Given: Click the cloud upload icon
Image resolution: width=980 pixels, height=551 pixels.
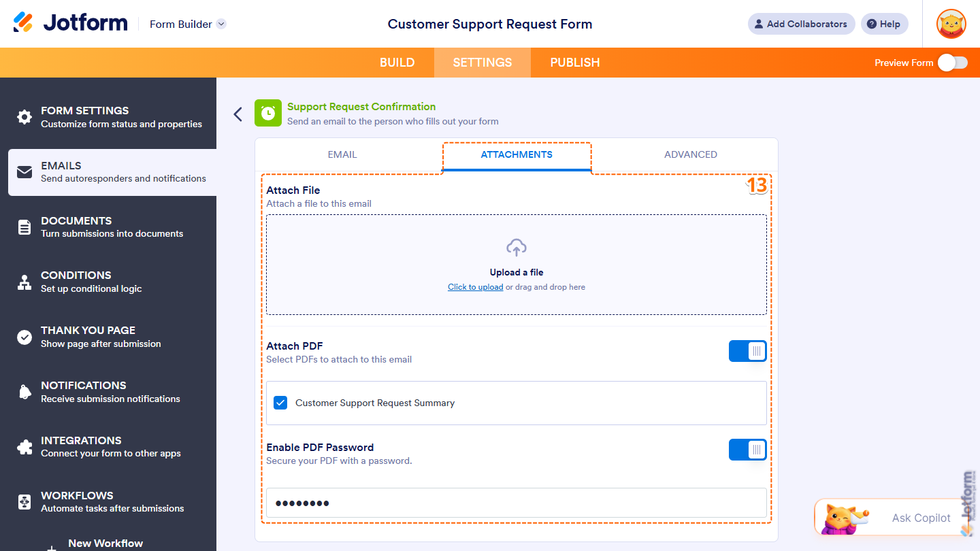Looking at the screenshot, I should [517, 248].
